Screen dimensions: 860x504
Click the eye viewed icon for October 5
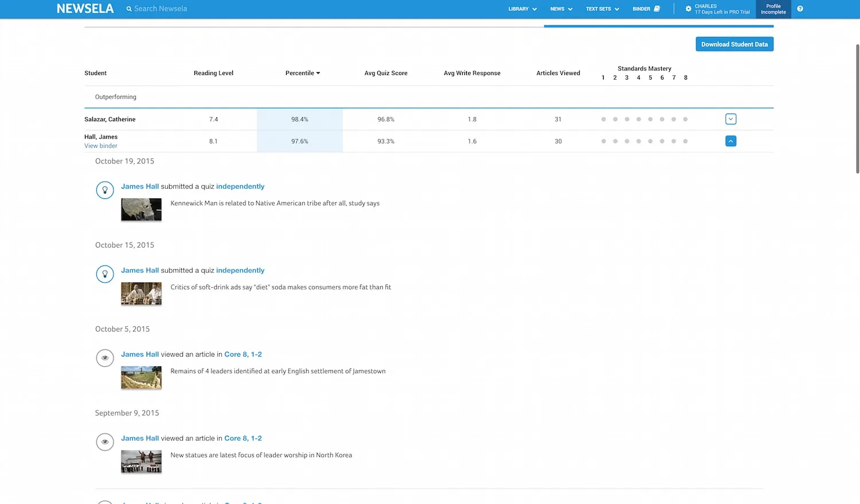105,358
